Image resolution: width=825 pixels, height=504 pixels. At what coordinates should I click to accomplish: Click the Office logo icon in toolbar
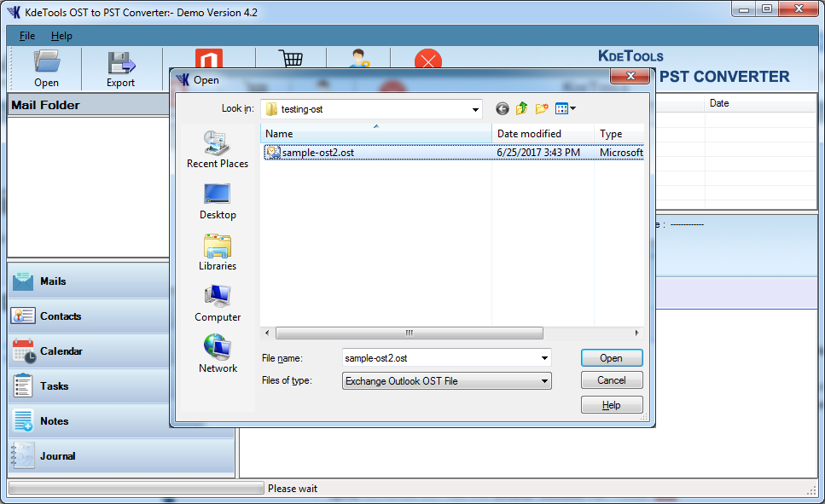click(209, 58)
